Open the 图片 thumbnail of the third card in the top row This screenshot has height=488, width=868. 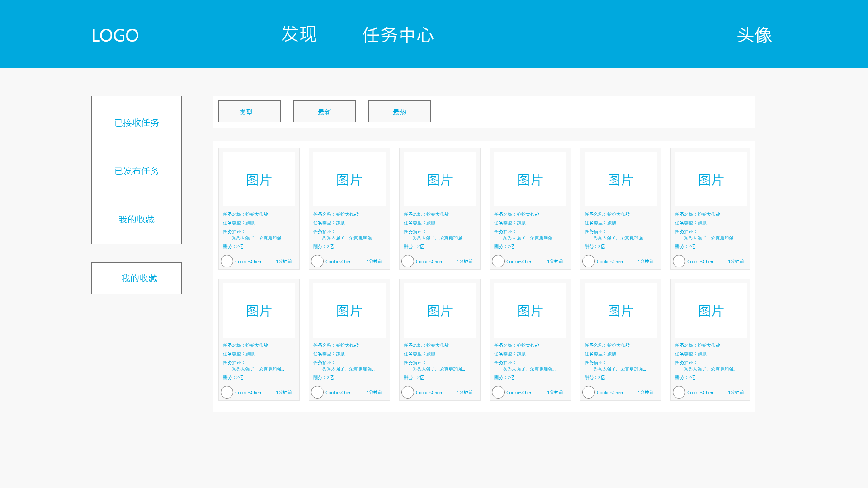[x=440, y=179]
